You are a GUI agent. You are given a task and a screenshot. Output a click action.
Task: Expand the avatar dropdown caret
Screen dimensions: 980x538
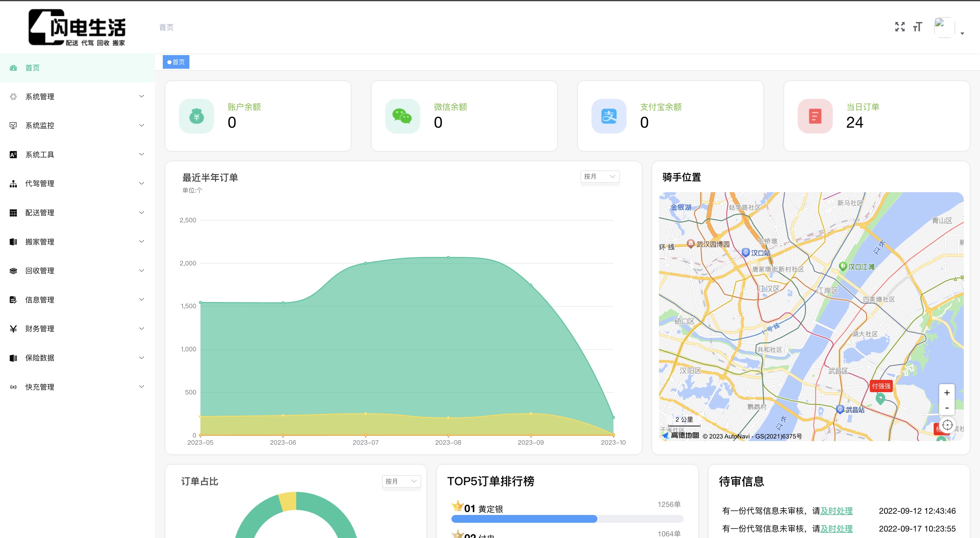[962, 33]
